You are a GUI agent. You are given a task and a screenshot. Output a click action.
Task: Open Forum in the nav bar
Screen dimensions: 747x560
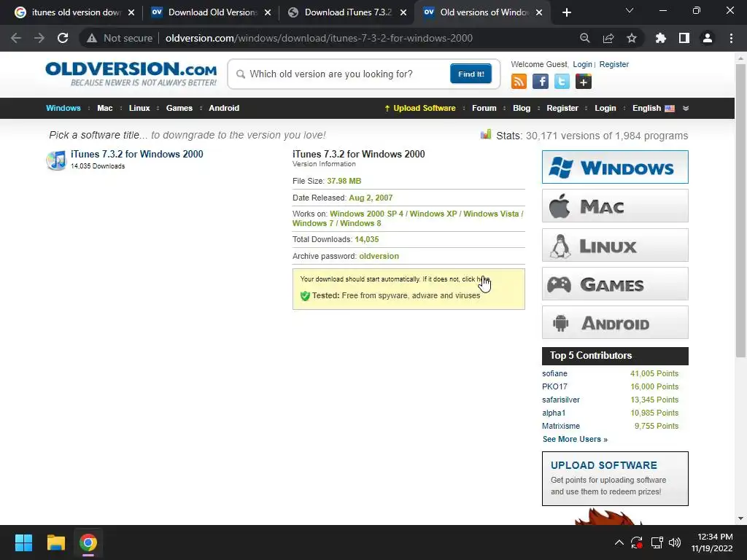tap(484, 108)
